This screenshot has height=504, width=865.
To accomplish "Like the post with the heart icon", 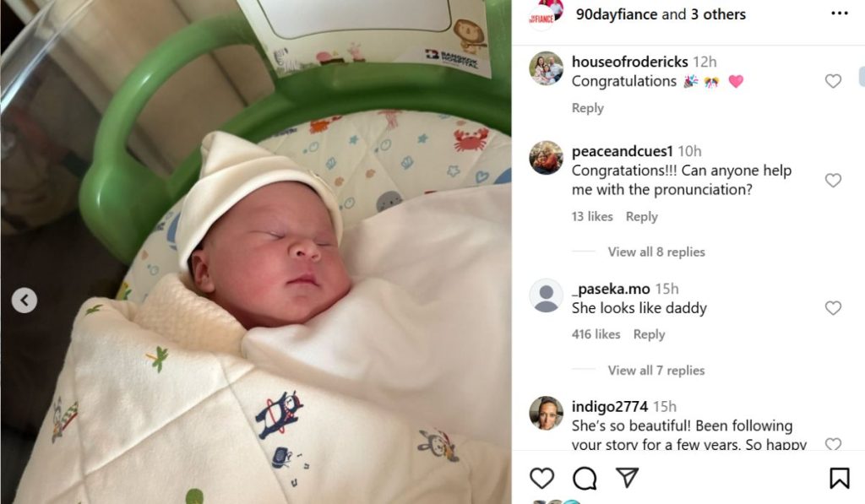I will (x=541, y=478).
